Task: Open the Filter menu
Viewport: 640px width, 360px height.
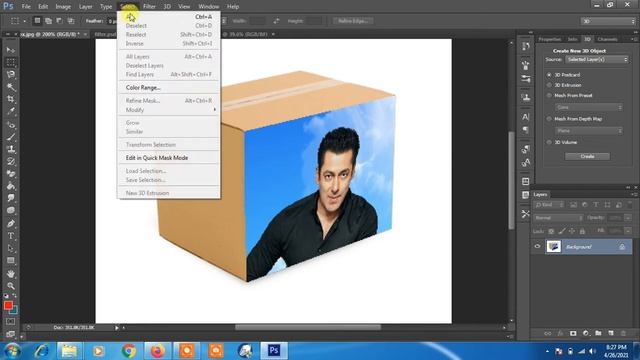Action: [149, 7]
